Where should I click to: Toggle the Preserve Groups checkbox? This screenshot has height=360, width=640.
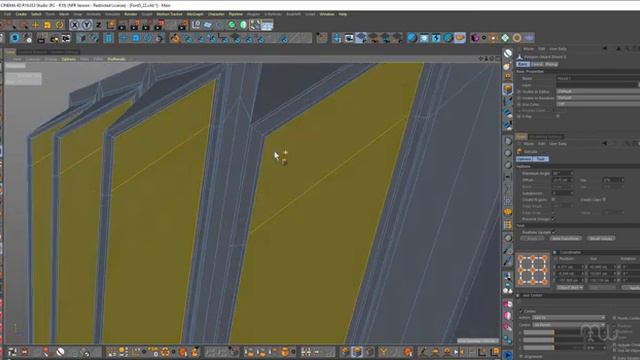pyautogui.click(x=553, y=219)
